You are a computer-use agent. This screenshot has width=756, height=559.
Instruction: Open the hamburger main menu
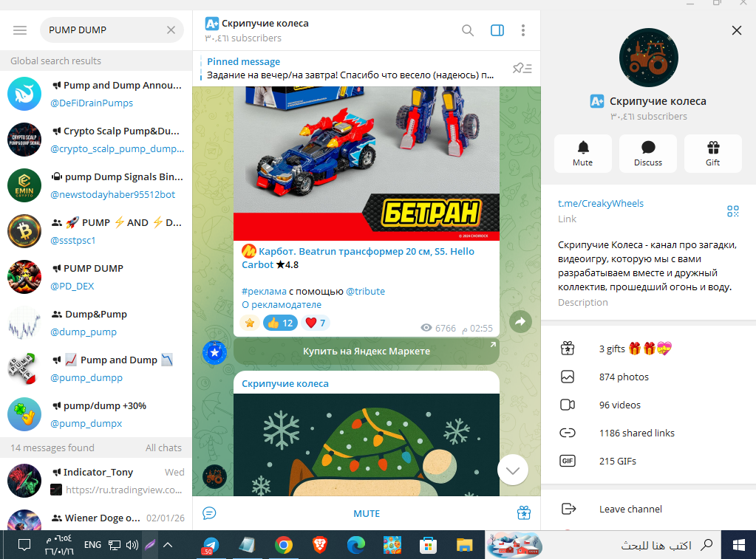(20, 30)
